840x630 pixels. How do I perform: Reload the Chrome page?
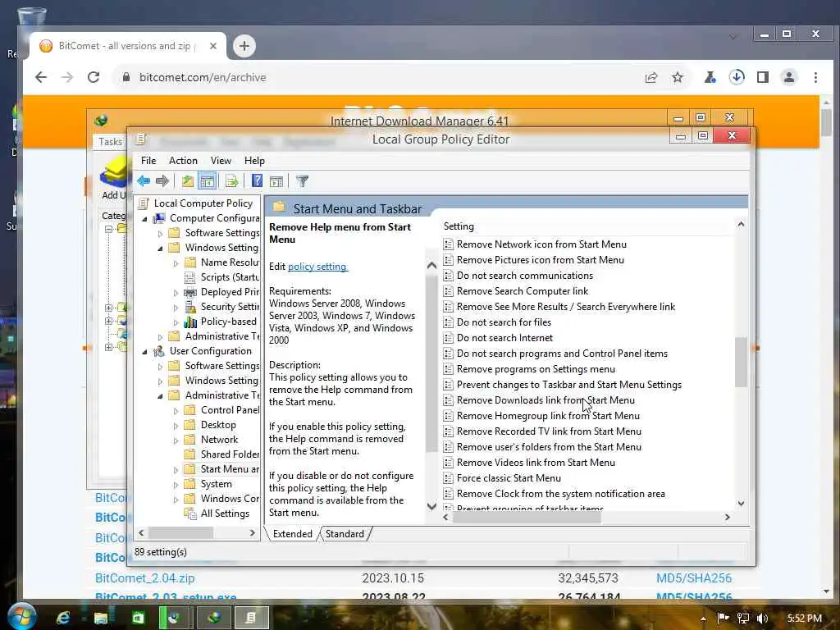[94, 77]
